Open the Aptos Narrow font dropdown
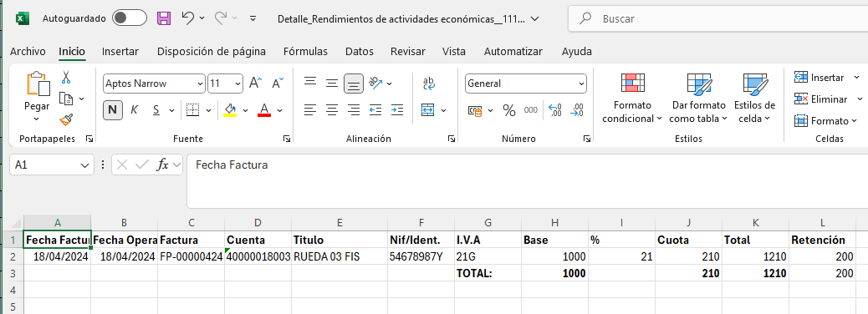 [x=154, y=84]
